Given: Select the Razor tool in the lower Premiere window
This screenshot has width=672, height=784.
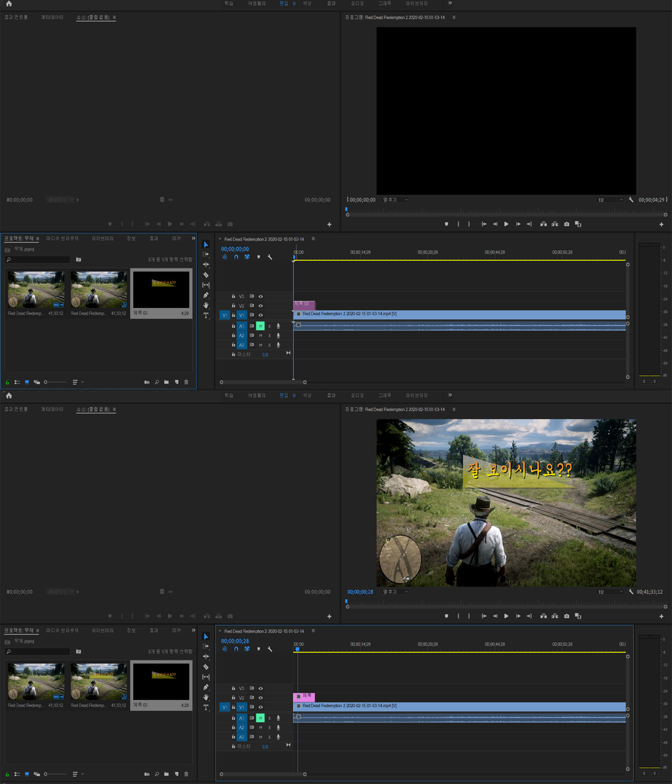Looking at the screenshot, I should pyautogui.click(x=206, y=667).
